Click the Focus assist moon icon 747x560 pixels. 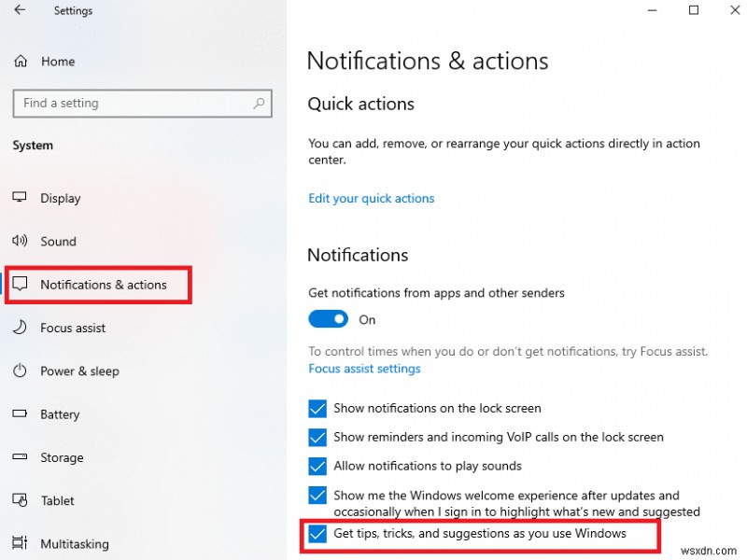click(20, 328)
